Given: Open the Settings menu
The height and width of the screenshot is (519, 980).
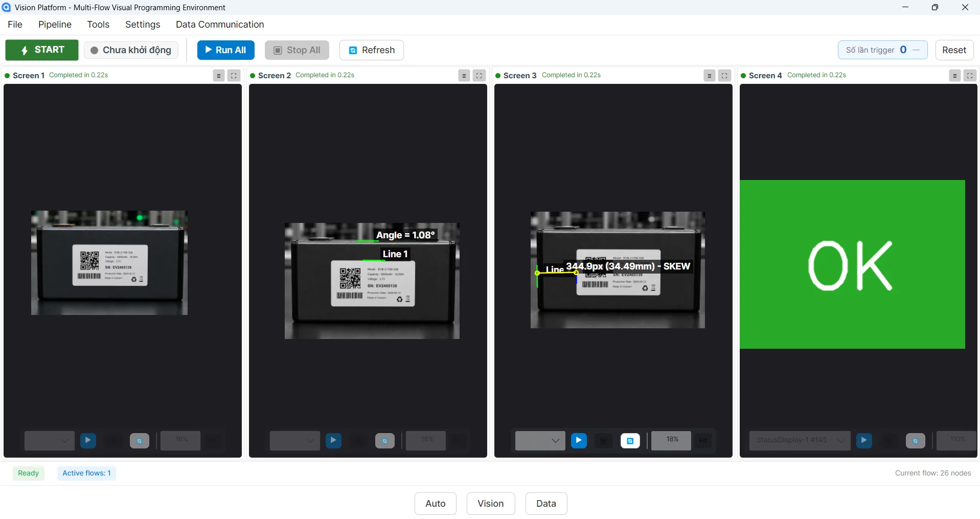Looking at the screenshot, I should pyautogui.click(x=143, y=25).
